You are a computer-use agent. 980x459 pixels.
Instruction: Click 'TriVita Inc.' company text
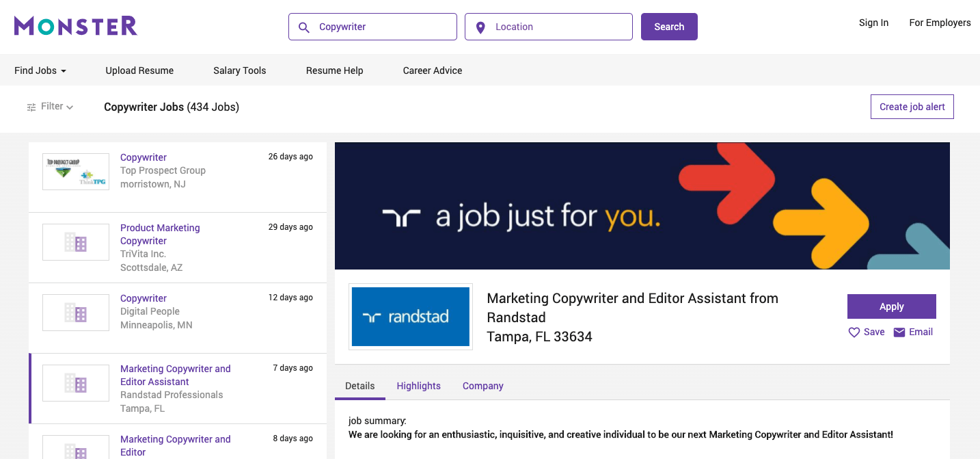tap(144, 254)
